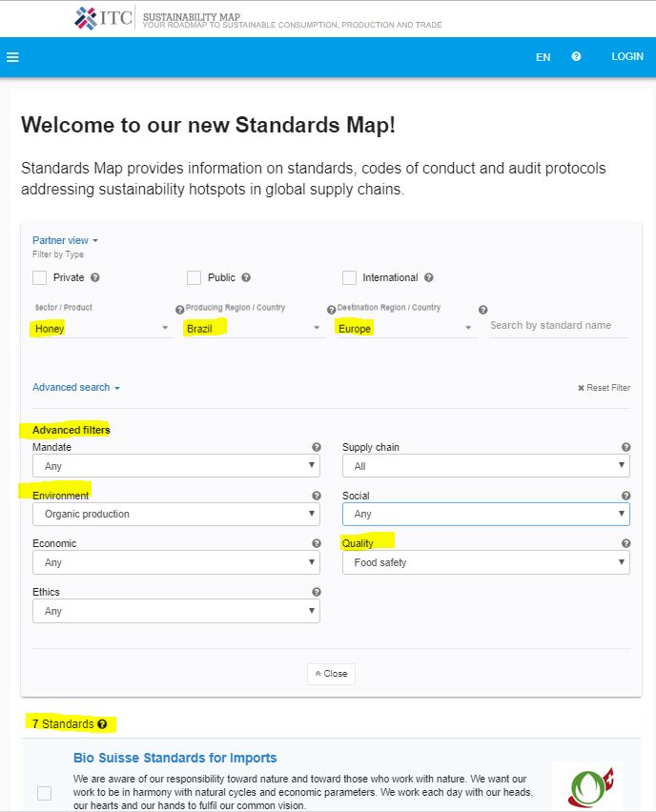
Task: Open the Quality dropdown showing Food safety
Action: (x=486, y=563)
